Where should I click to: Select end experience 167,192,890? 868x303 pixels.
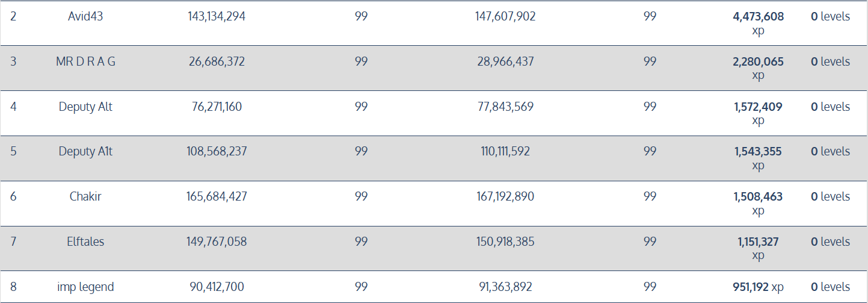[505, 196]
